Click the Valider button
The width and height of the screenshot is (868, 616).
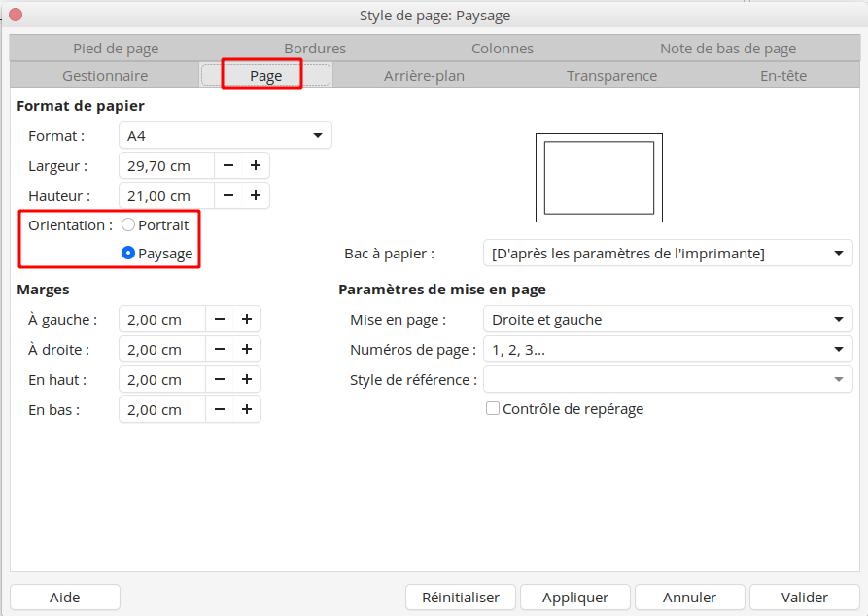(x=804, y=598)
